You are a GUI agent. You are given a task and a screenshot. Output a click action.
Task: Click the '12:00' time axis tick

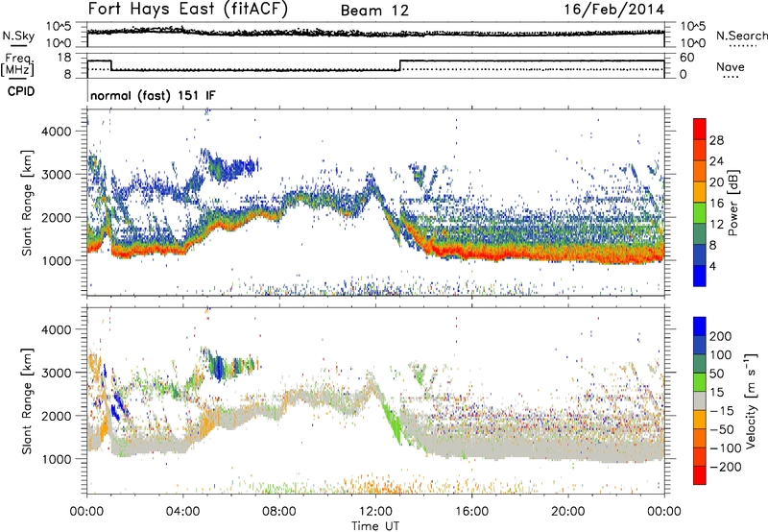[375, 512]
